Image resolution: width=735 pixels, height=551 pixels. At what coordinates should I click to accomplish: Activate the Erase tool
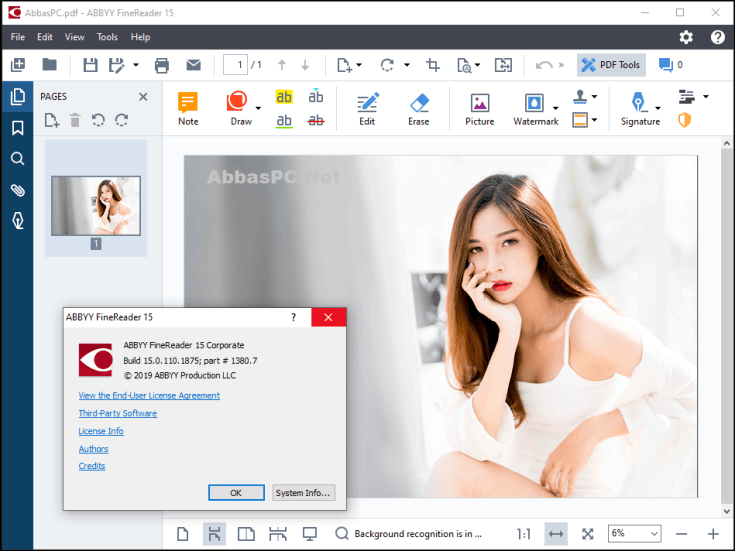coord(419,109)
